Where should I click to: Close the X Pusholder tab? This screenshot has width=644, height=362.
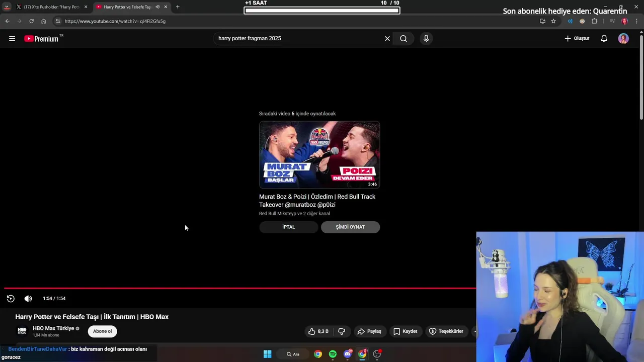tap(86, 7)
